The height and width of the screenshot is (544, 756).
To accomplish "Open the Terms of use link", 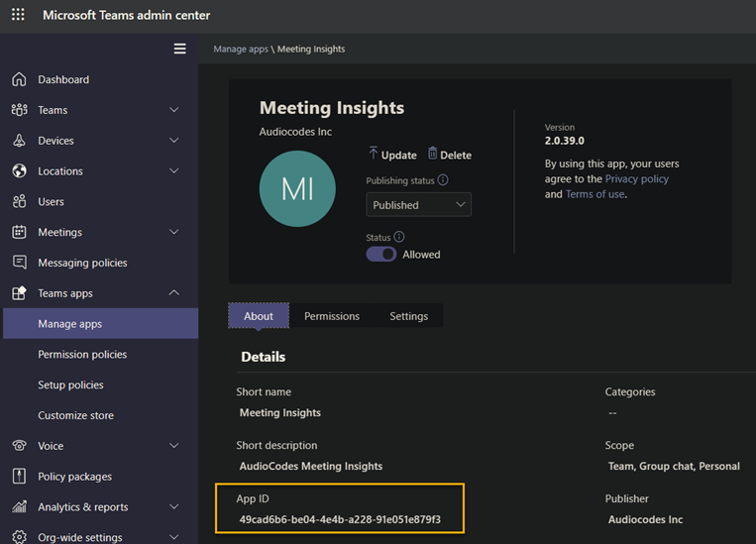I will (x=595, y=194).
